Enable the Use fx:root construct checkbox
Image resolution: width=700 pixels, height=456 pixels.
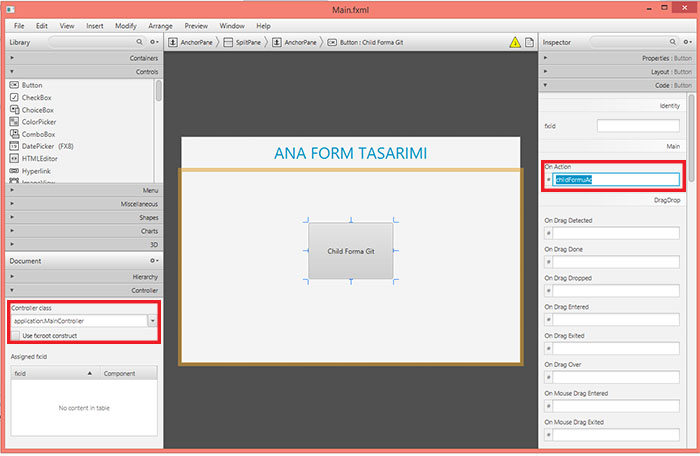click(15, 335)
